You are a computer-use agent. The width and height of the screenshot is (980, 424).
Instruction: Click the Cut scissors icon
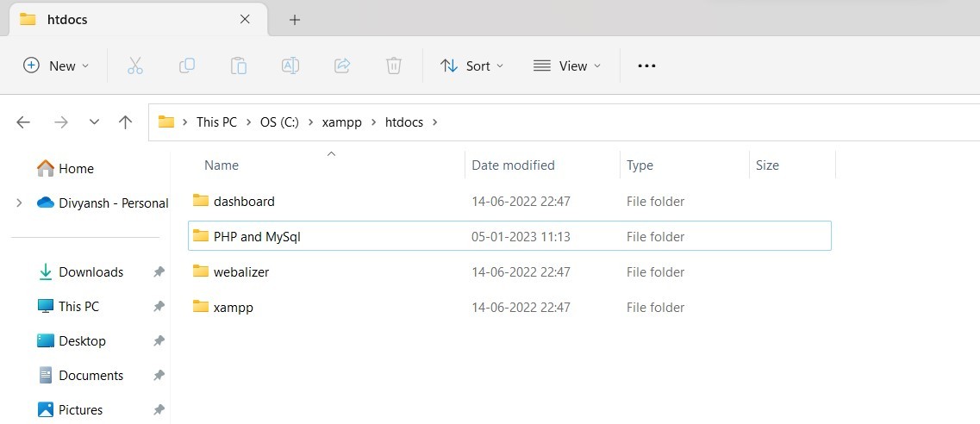pos(135,65)
